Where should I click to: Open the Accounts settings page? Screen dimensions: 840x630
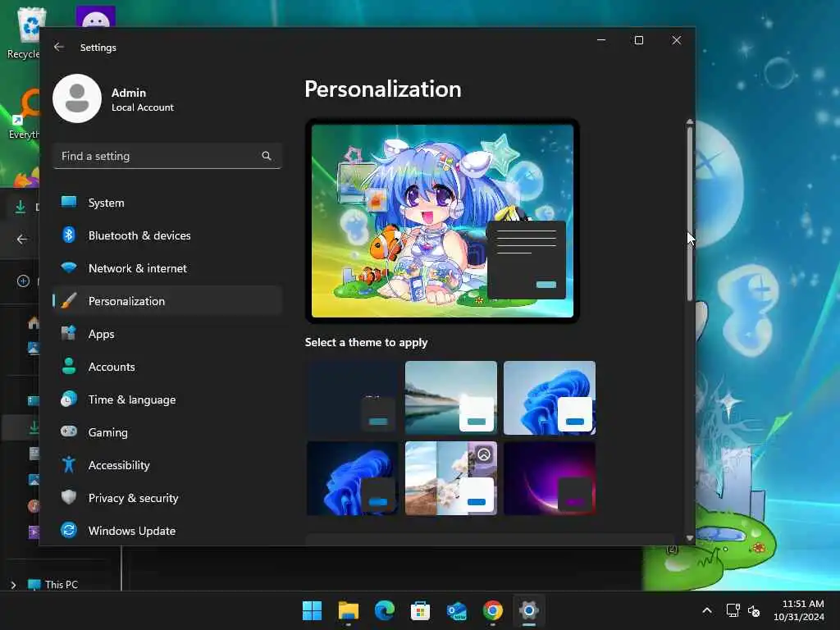(167, 367)
